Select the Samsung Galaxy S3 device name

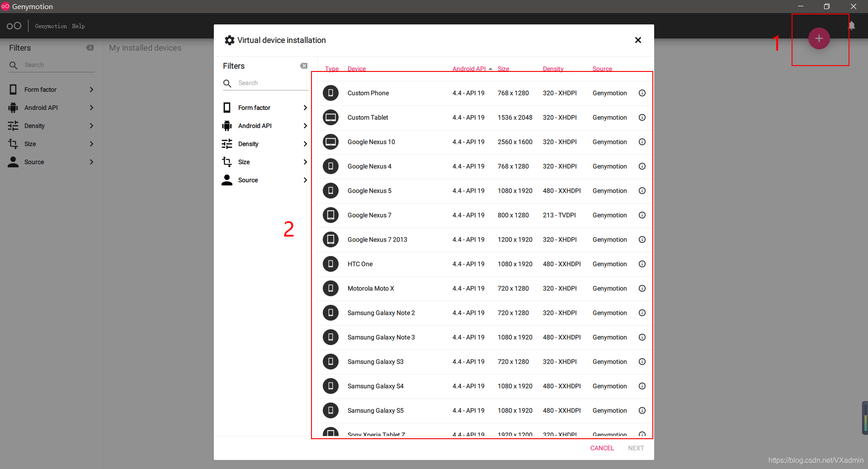pyautogui.click(x=375, y=362)
